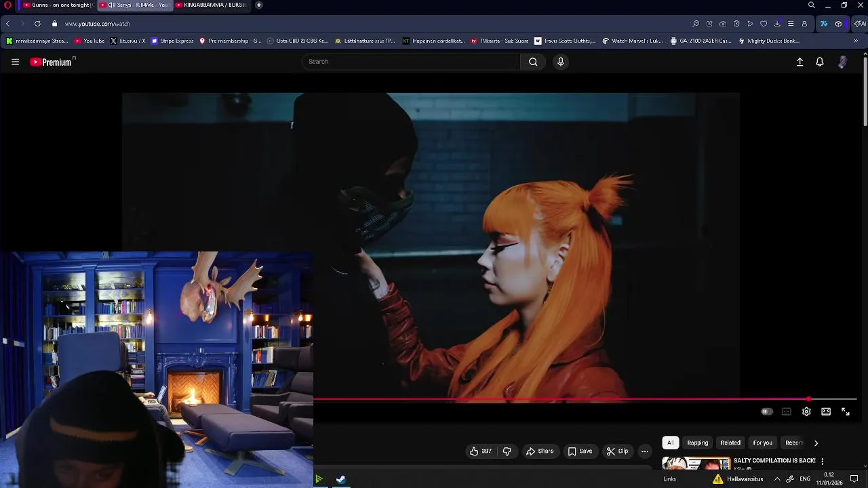Click the site security padlock icon
The image size is (868, 488).
pyautogui.click(x=54, y=24)
